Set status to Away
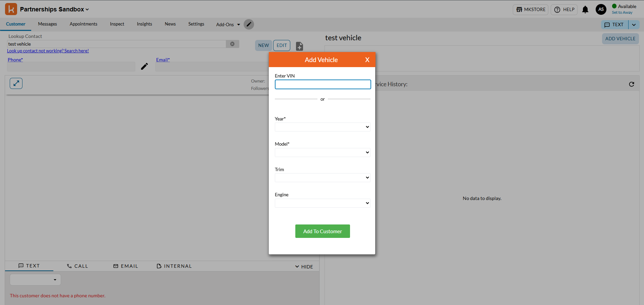The width and height of the screenshot is (644, 305). tap(622, 13)
